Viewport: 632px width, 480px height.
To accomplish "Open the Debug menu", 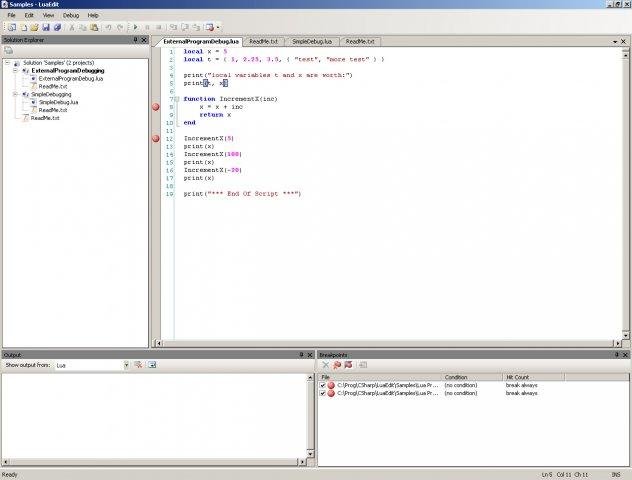I will [71, 15].
